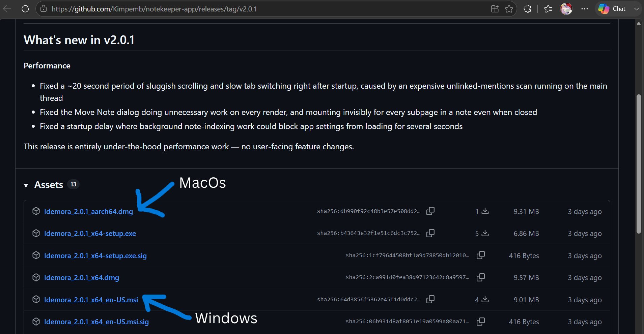Click "3 days ago" in the x64.dmg row
The height and width of the screenshot is (334, 644).
click(x=585, y=278)
